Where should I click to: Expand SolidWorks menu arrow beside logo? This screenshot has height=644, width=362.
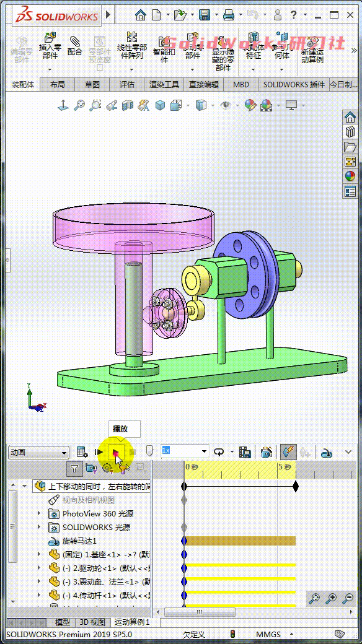(x=108, y=15)
